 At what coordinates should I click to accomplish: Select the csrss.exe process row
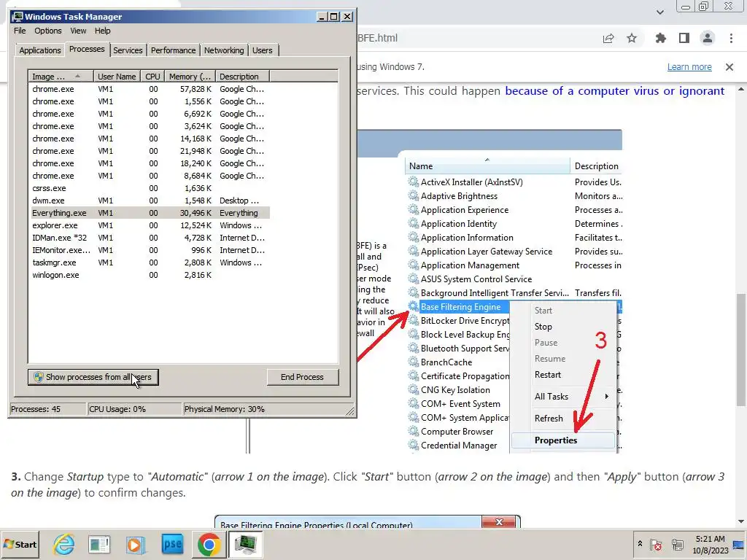(x=150, y=188)
